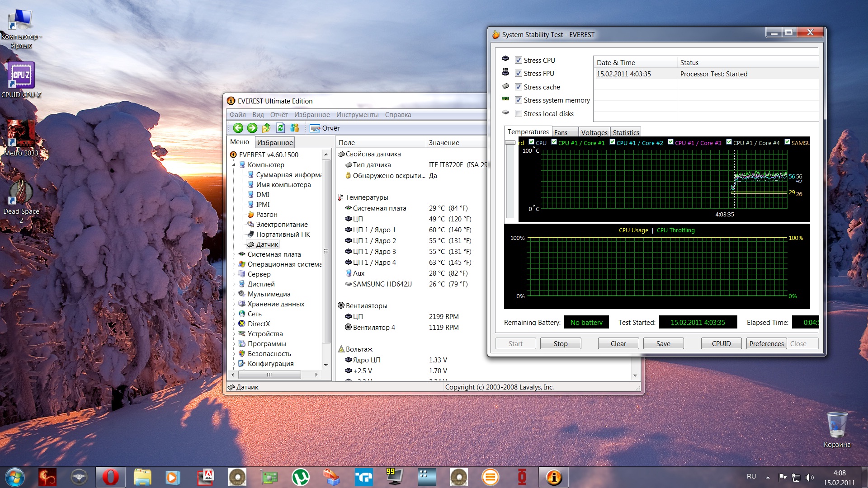Image resolution: width=868 pixels, height=488 pixels.
Task: Click the Refresh icon in EVEREST toolbar
Action: (x=280, y=128)
